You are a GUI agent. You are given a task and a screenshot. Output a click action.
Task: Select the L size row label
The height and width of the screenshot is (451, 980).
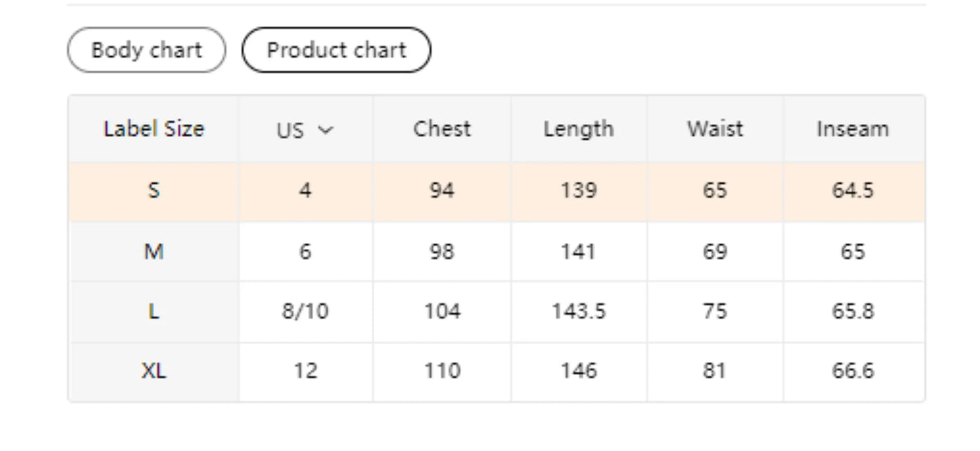[154, 311]
